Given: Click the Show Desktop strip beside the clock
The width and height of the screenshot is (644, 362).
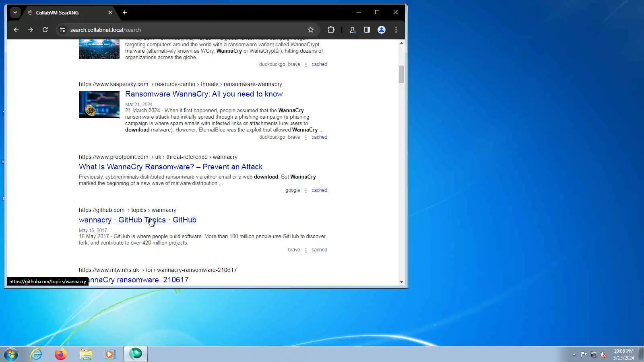Looking at the screenshot, I should [641, 354].
